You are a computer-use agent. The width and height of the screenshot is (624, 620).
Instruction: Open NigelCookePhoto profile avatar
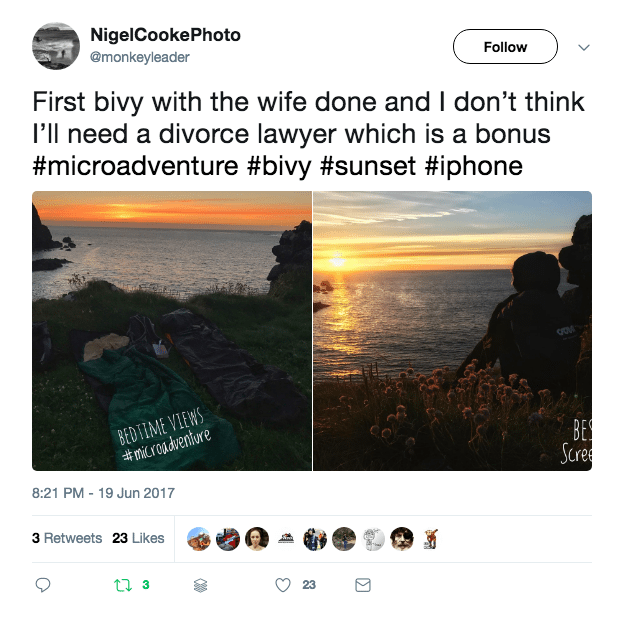pyautogui.click(x=56, y=46)
